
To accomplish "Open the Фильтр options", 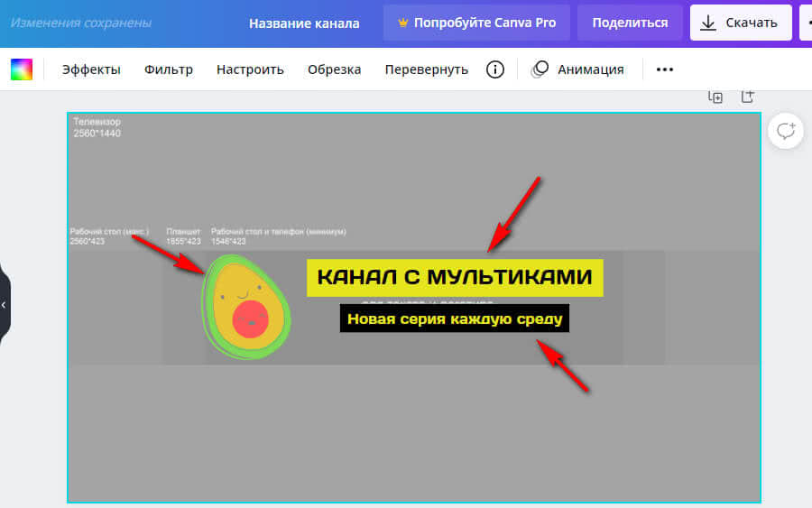I will 169,69.
